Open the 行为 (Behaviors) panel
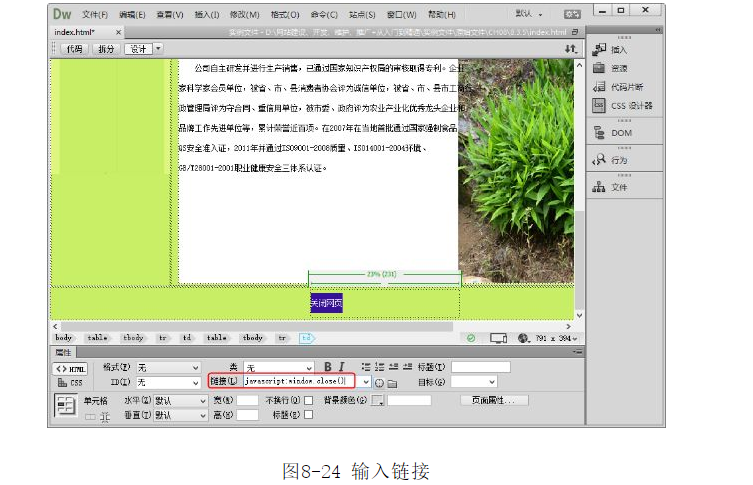Screen dimensions: 753x485 click(599, 159)
